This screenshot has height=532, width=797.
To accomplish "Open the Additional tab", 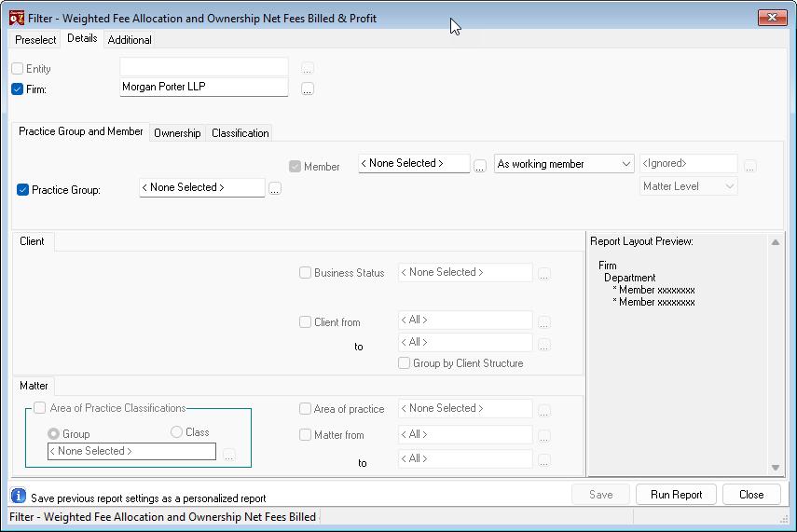I will pos(130,40).
